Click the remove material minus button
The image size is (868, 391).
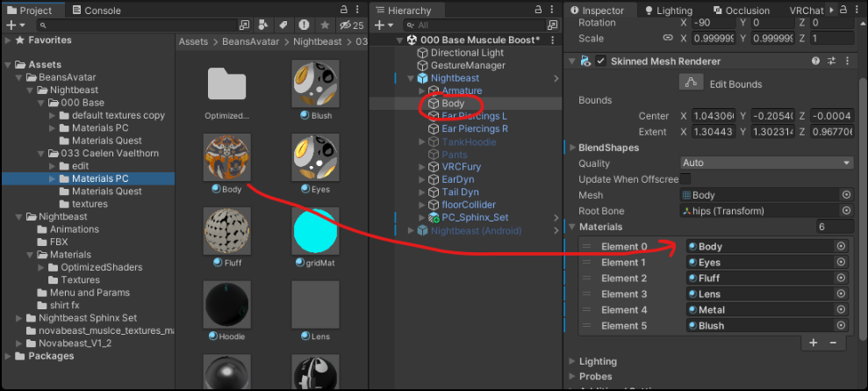point(833,343)
